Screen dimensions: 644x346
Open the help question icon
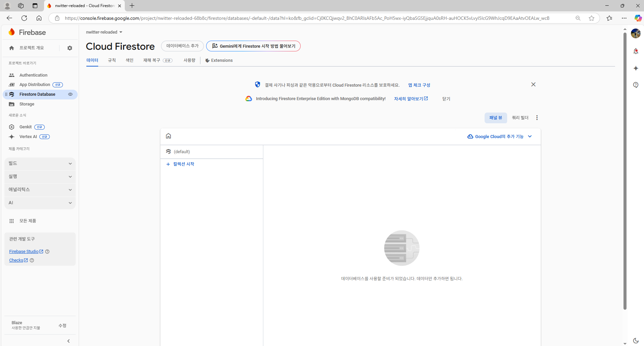pyautogui.click(x=636, y=85)
